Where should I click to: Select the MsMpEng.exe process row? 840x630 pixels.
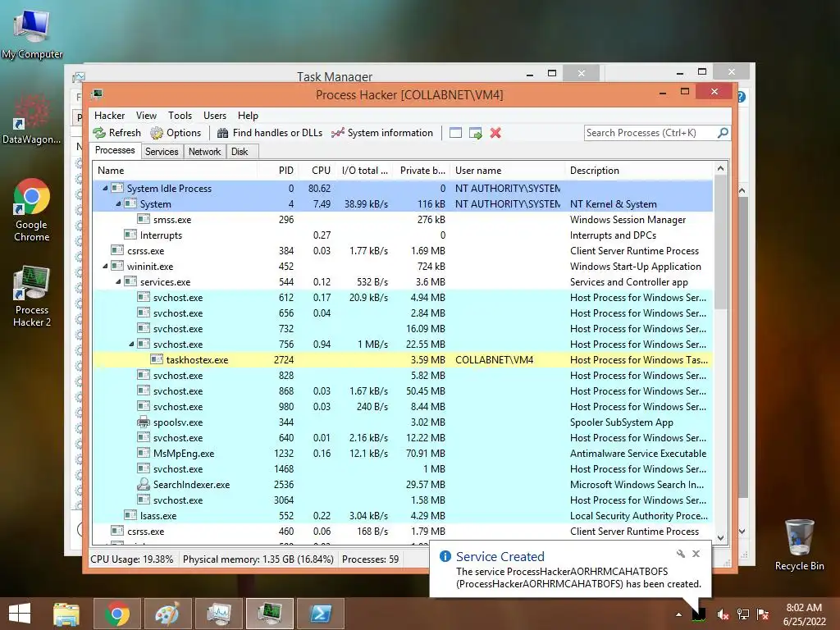pyautogui.click(x=403, y=453)
